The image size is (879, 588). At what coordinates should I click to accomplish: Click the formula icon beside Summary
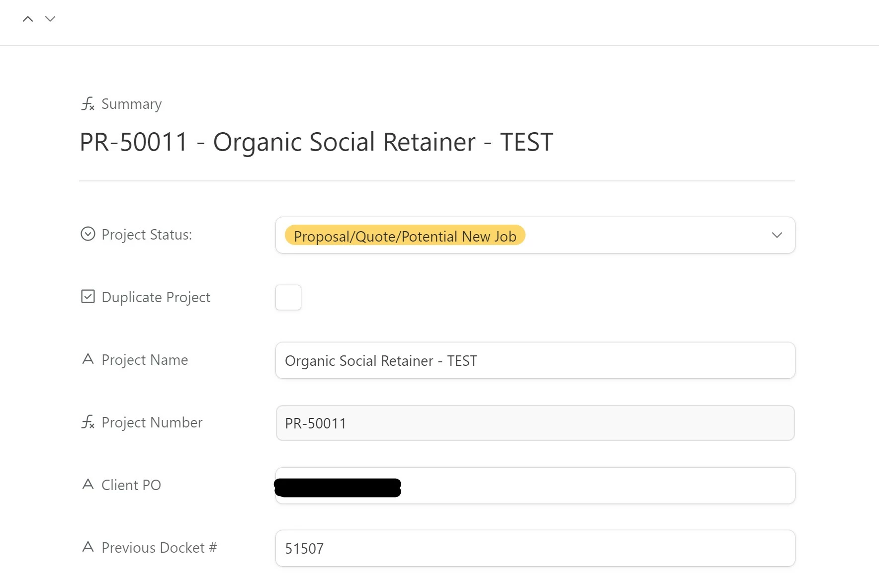pos(88,103)
